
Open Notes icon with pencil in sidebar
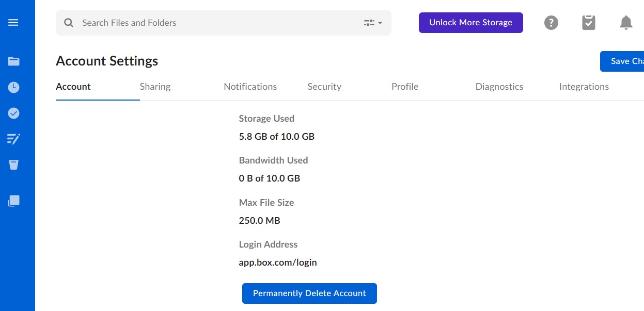click(13, 139)
